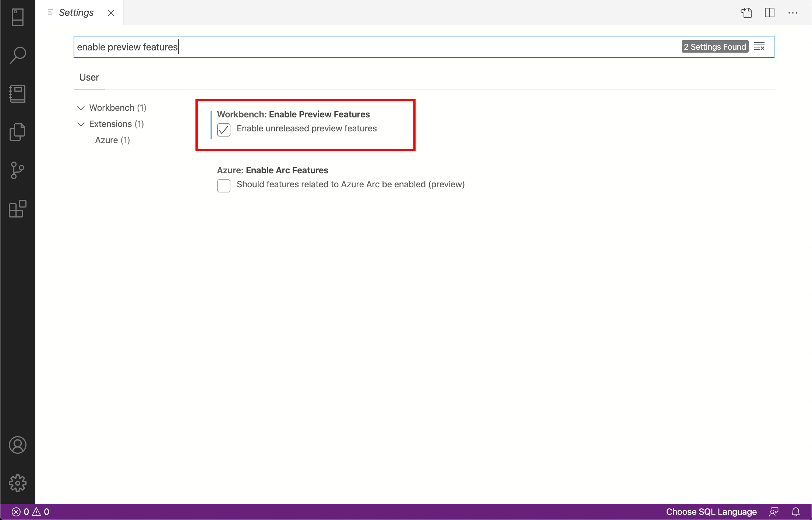Screen dimensions: 812x520
Task: Collapse the Extensions settings group
Action: point(81,124)
